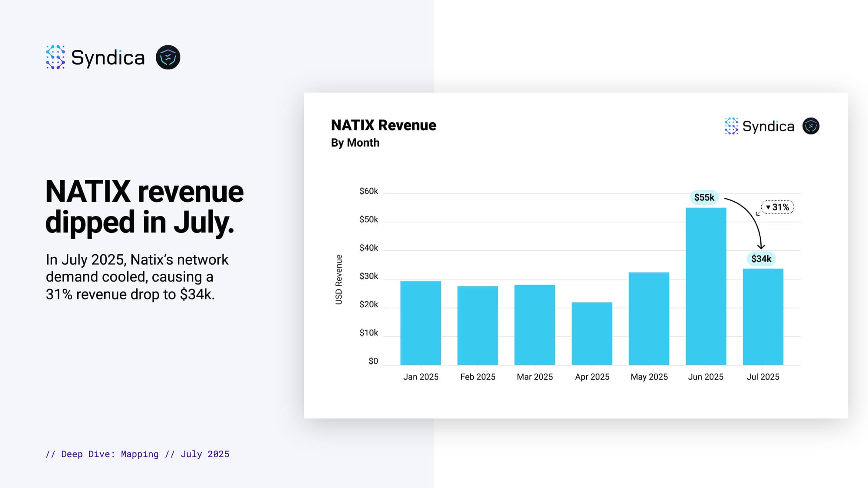Image resolution: width=868 pixels, height=488 pixels.
Task: Click the USD Revenue axis title
Action: pos(339,279)
